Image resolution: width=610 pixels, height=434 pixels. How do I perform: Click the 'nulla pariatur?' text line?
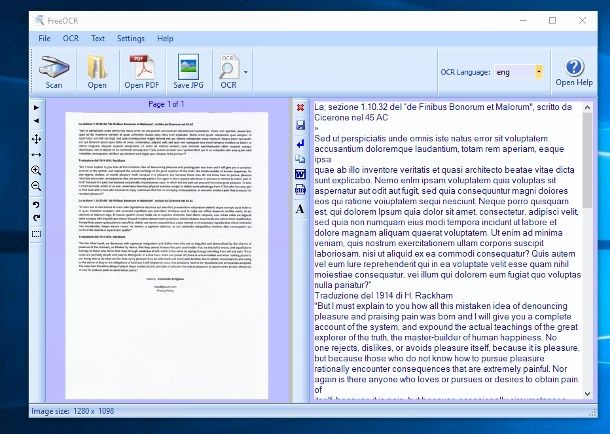(x=343, y=285)
